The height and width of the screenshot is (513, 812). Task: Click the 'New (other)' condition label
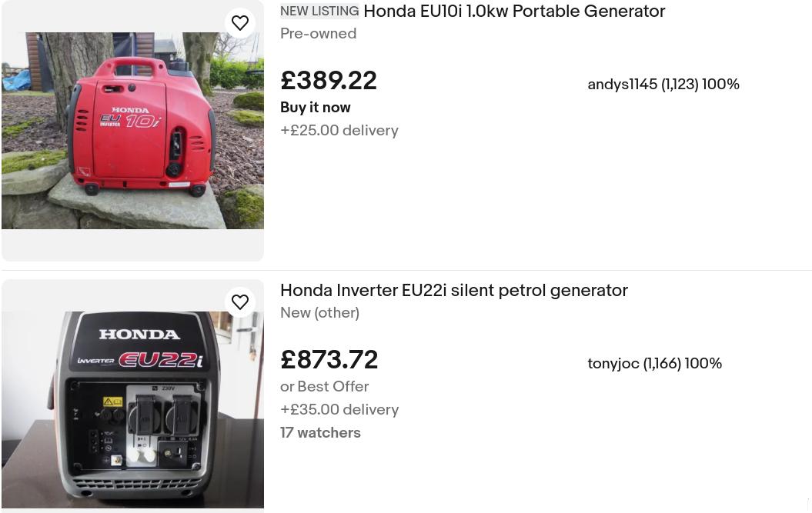click(x=319, y=313)
